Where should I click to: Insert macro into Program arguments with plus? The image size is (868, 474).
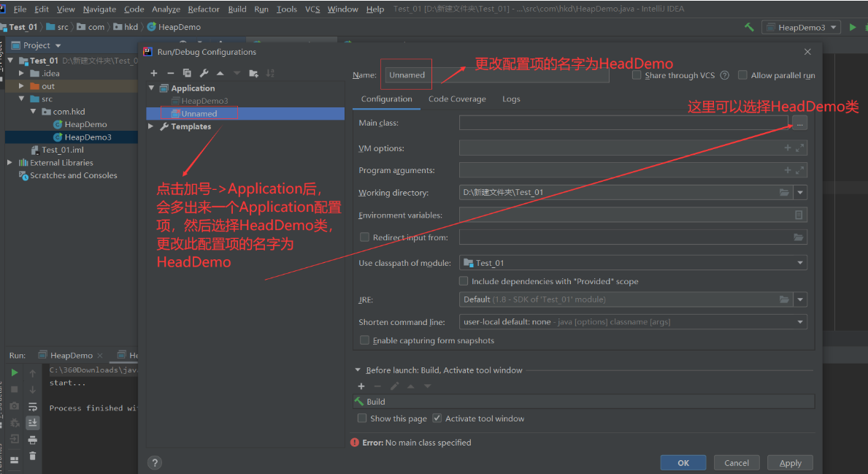coord(787,170)
